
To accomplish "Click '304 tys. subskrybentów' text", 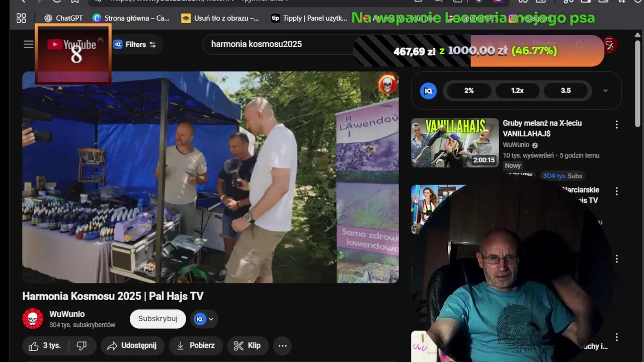I will pyautogui.click(x=83, y=325).
